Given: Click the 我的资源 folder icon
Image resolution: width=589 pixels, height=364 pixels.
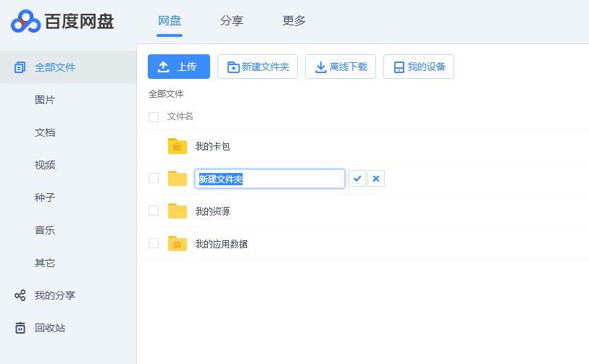Looking at the screenshot, I should click(177, 211).
